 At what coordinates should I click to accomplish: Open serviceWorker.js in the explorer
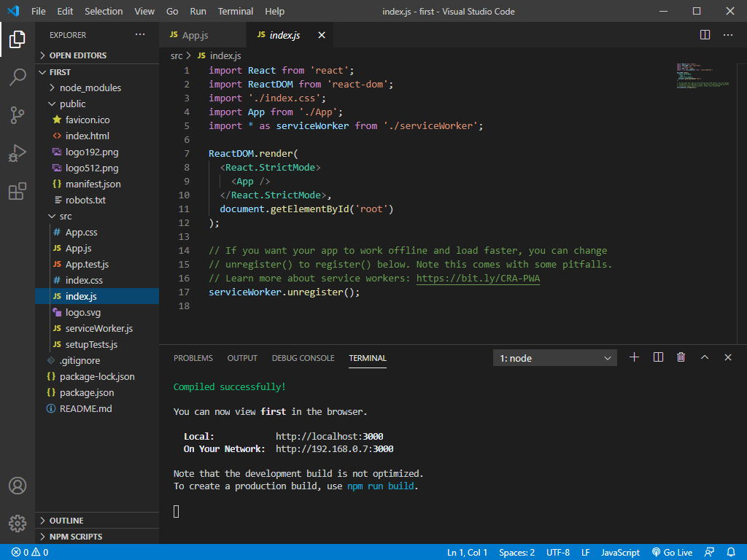coord(98,329)
